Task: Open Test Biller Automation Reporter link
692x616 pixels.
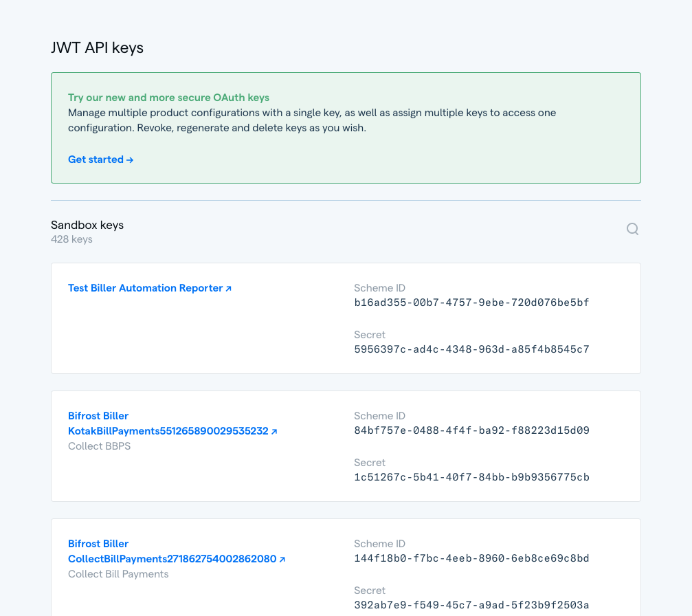Action: 145,288
